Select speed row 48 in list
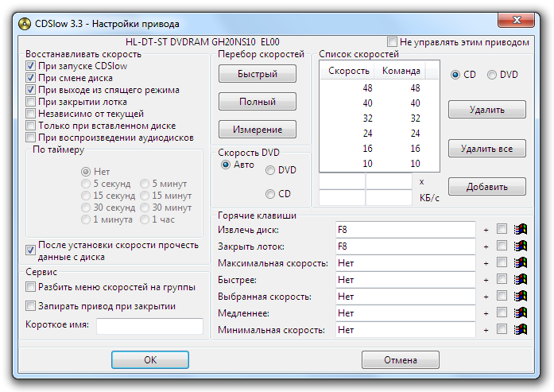 pos(379,87)
